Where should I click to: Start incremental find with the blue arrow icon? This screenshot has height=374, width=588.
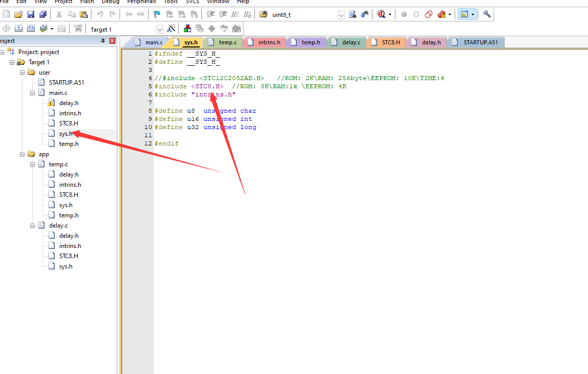tap(365, 14)
